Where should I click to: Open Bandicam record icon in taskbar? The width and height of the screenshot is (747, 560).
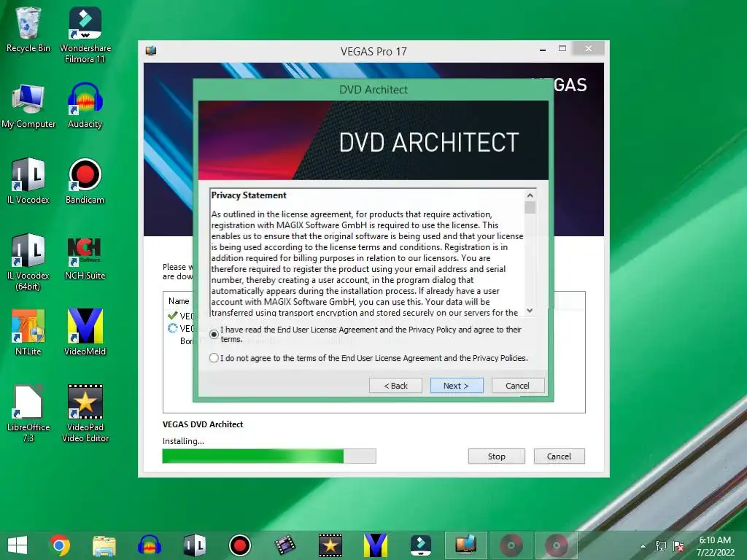pyautogui.click(x=239, y=545)
